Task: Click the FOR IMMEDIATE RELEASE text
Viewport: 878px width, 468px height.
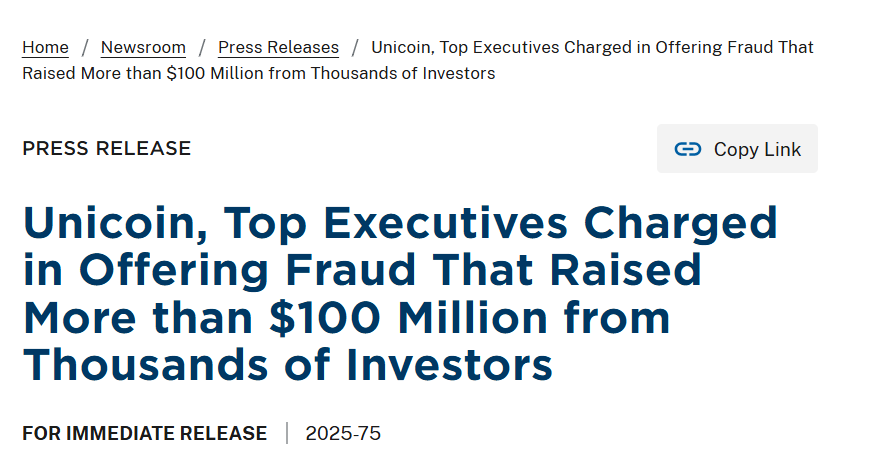Action: point(144,433)
